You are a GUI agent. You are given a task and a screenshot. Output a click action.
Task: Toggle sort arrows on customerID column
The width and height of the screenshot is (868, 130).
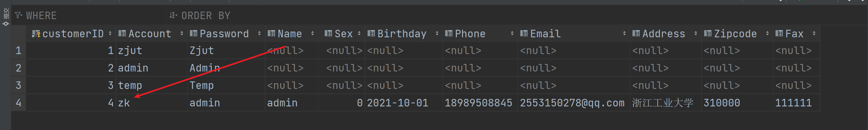pos(110,34)
